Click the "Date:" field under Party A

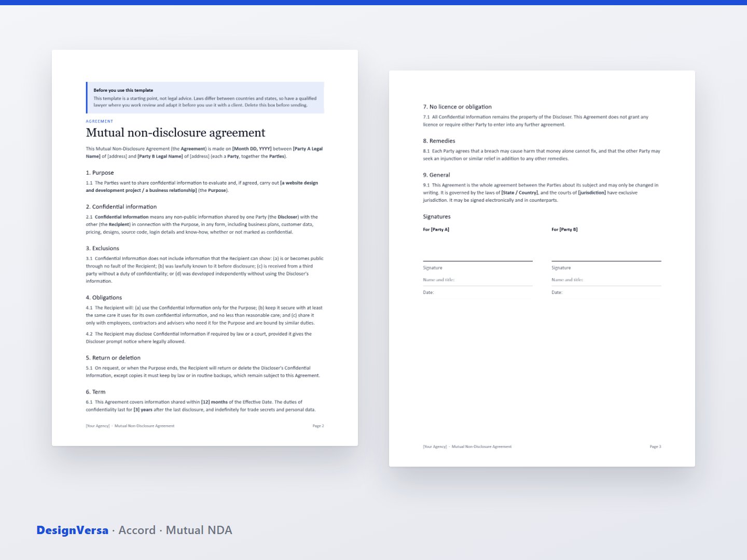click(x=428, y=292)
